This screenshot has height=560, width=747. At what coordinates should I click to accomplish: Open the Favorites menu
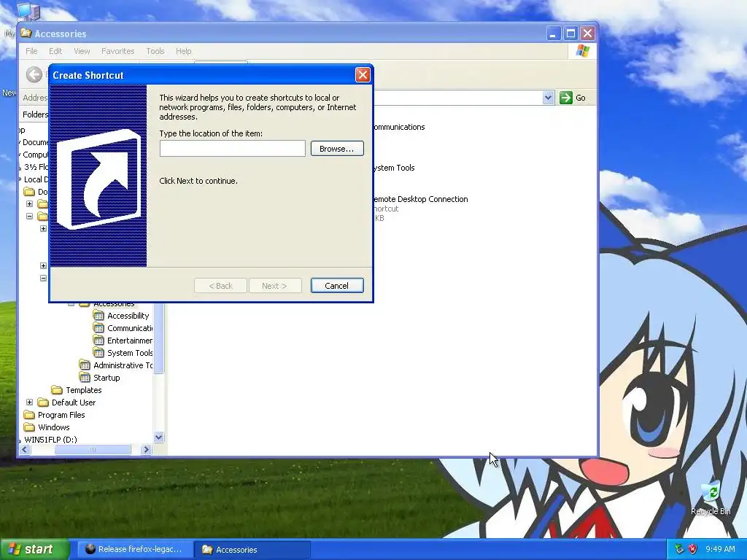click(x=117, y=51)
